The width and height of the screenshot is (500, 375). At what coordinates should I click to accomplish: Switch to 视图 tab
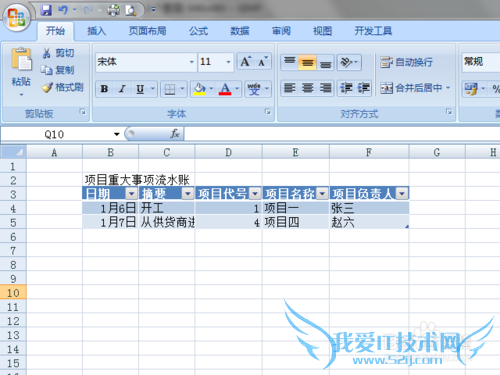tap(322, 31)
